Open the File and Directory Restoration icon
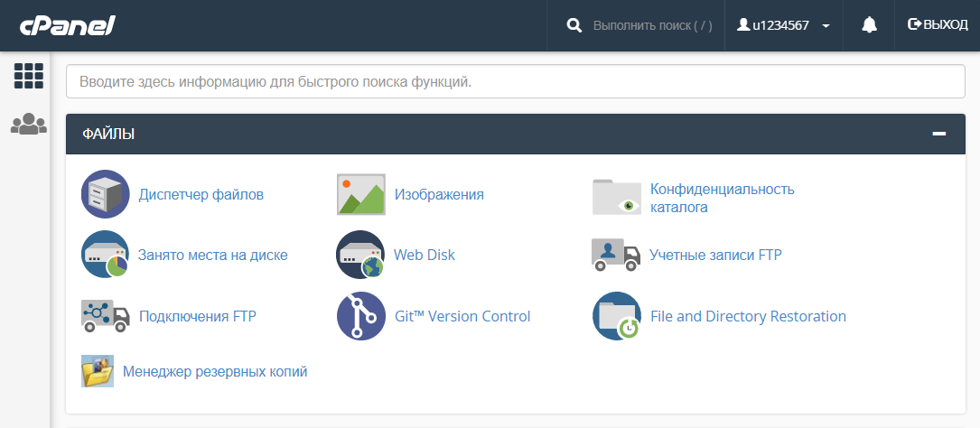 617,316
